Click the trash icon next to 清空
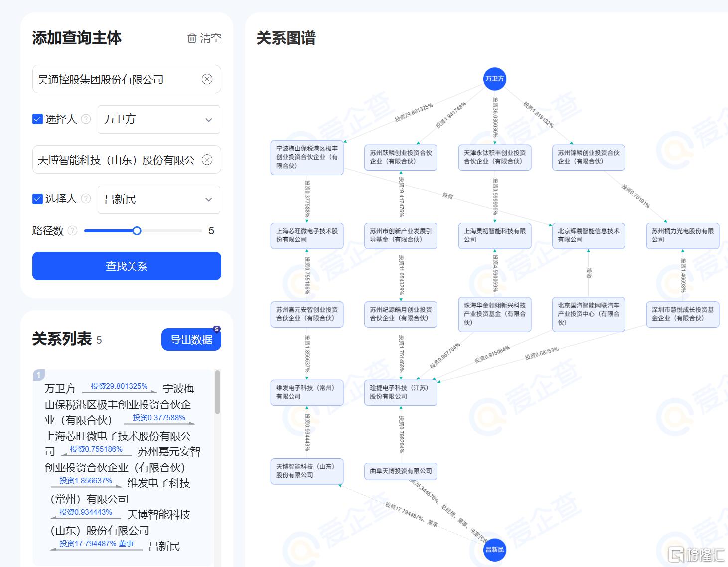This screenshot has height=567, width=728. (192, 38)
